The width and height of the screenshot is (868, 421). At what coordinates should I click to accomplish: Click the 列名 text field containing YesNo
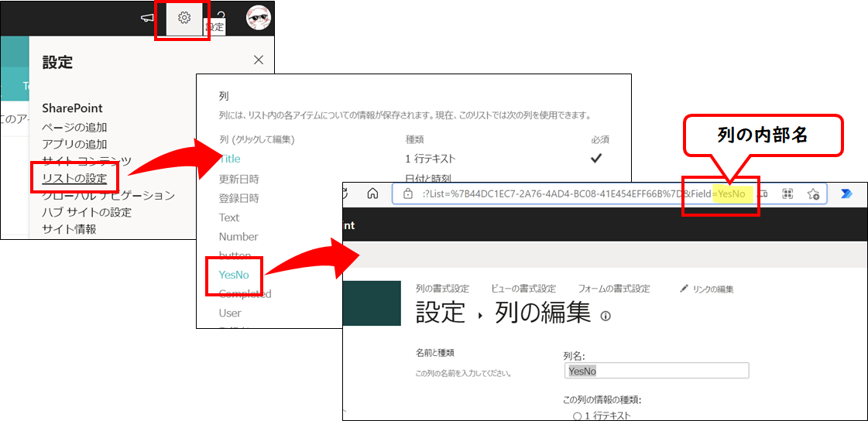[655, 371]
